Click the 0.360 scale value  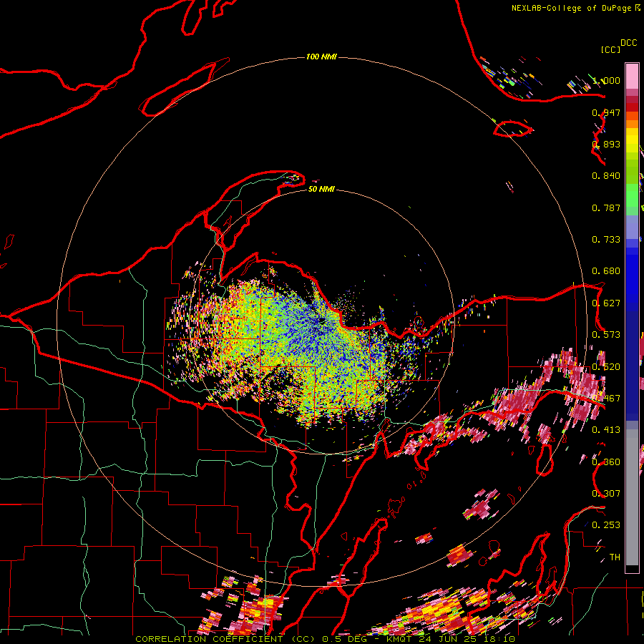606,462
